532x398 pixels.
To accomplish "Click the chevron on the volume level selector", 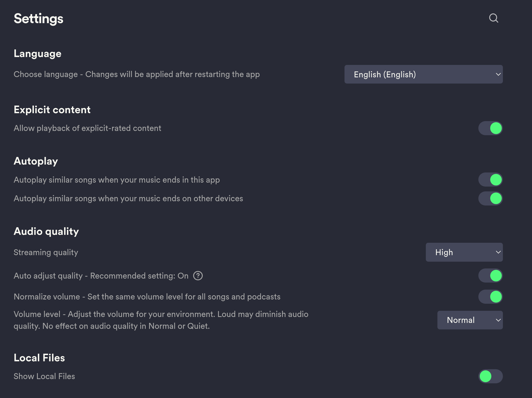I will click(x=499, y=320).
